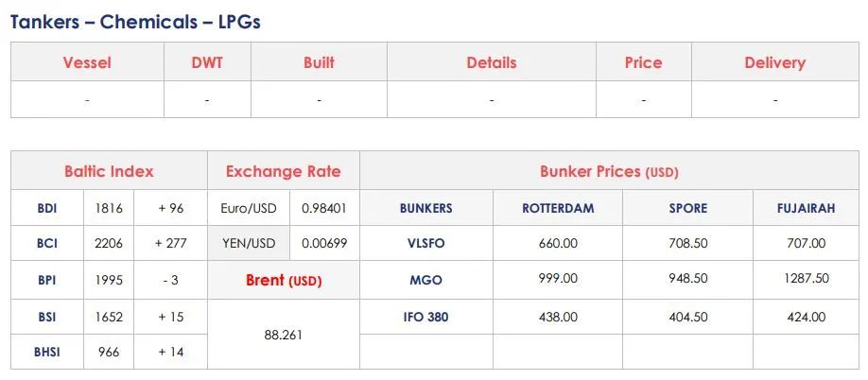Select the IFO 380 row label
868x380 pixels.
point(425,318)
